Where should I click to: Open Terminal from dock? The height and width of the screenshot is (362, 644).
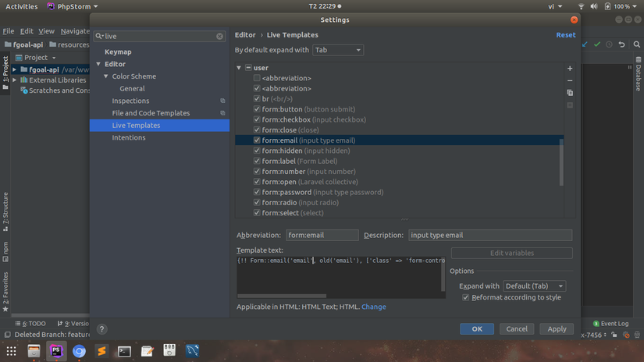[124, 351]
